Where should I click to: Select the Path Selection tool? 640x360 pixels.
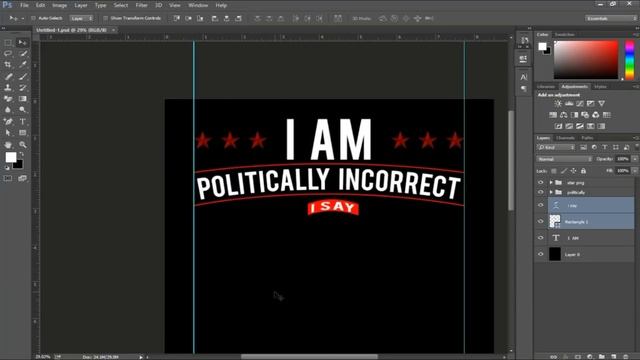tap(8, 133)
